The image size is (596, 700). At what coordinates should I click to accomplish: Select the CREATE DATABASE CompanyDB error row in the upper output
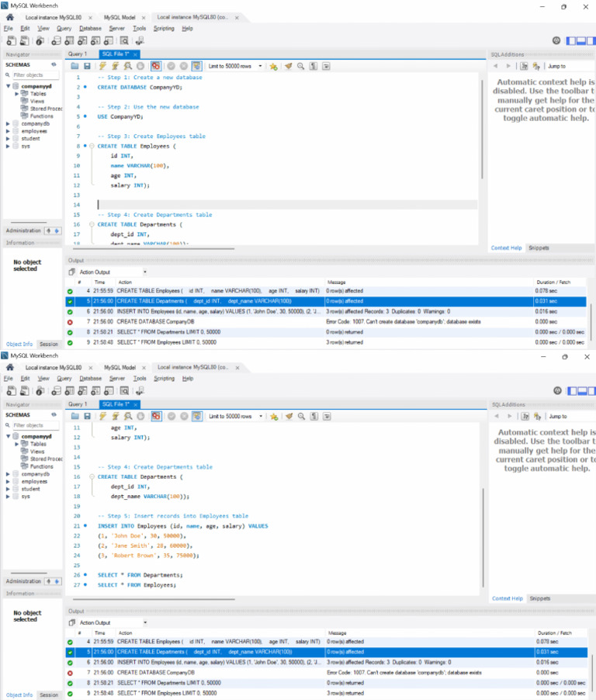tap(326, 321)
